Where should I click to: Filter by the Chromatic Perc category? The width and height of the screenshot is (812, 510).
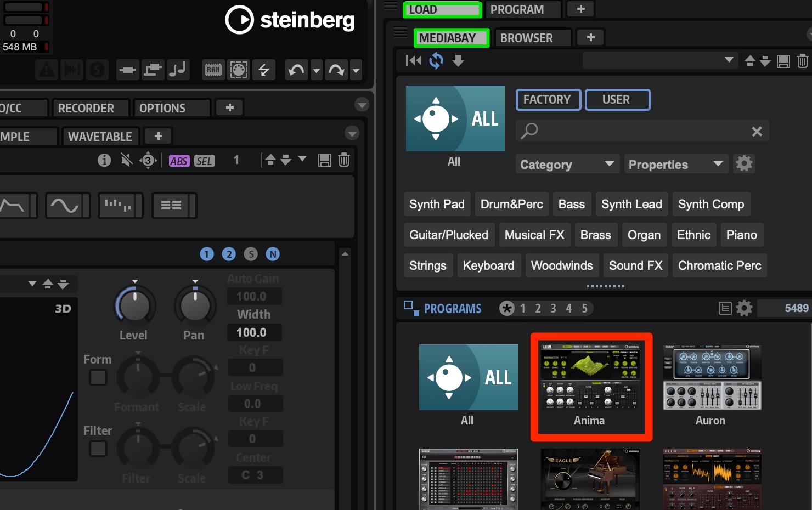pyautogui.click(x=719, y=265)
